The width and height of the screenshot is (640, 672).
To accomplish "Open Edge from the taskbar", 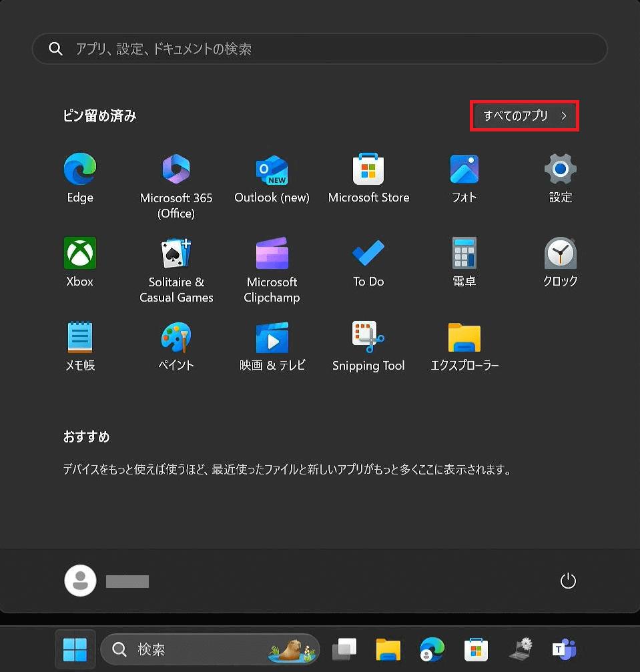I will [x=432, y=650].
